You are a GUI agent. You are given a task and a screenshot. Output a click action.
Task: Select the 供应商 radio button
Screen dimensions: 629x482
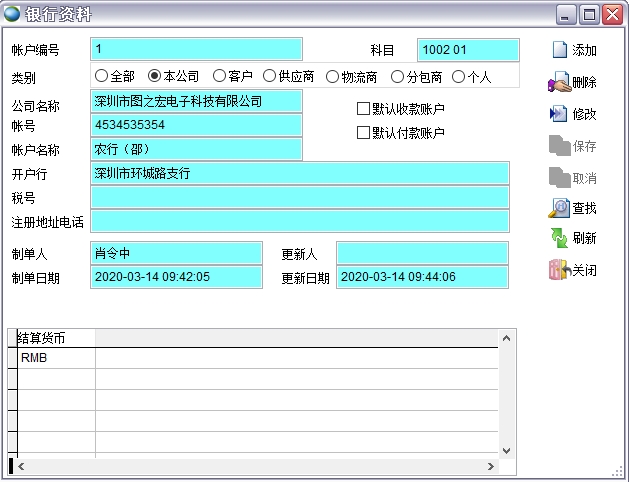(x=270, y=76)
